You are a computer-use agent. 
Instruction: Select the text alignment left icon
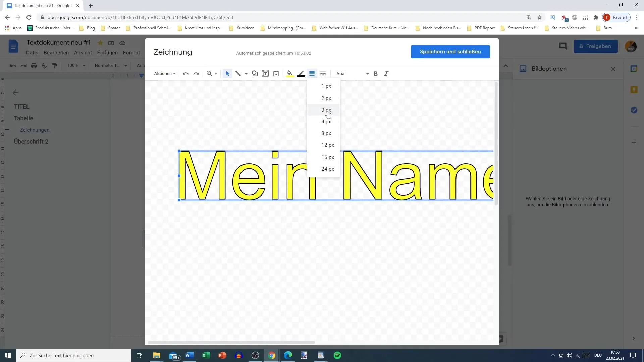[x=312, y=73]
